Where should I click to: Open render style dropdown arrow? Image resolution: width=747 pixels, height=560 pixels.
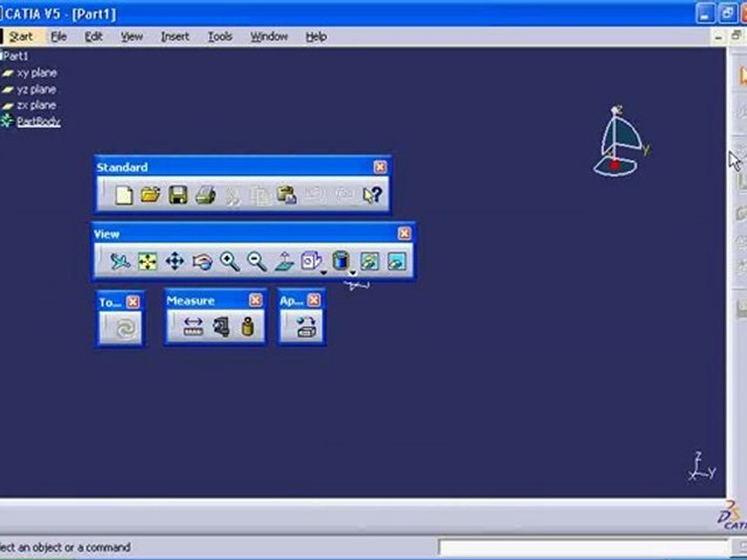(353, 273)
